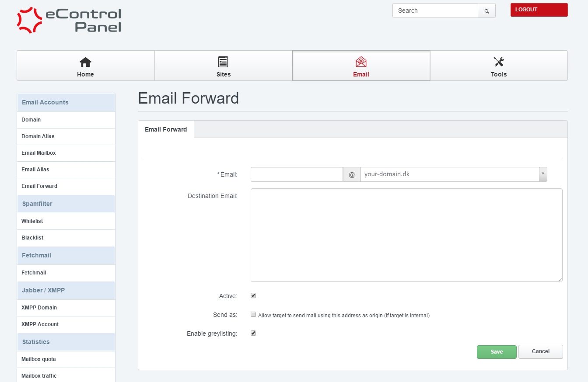Click the eControl Panel logo

[69, 19]
